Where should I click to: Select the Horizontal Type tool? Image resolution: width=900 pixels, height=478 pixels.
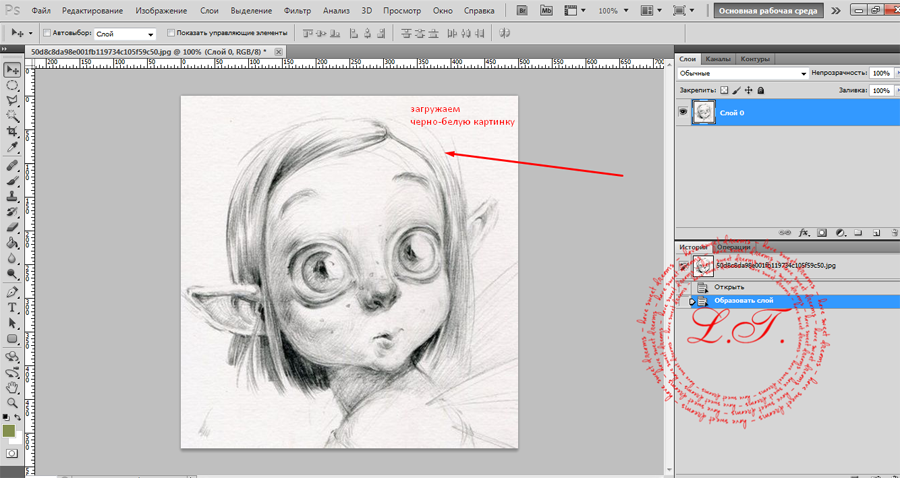[12, 308]
